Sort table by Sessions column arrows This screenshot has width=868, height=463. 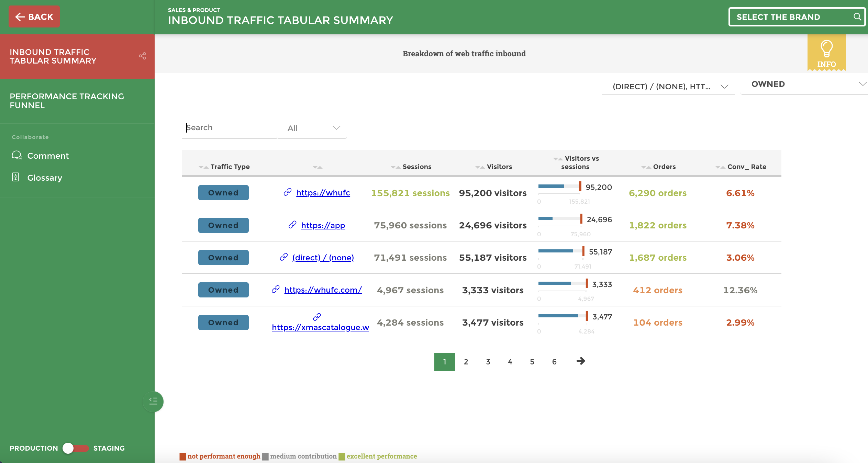click(x=395, y=167)
